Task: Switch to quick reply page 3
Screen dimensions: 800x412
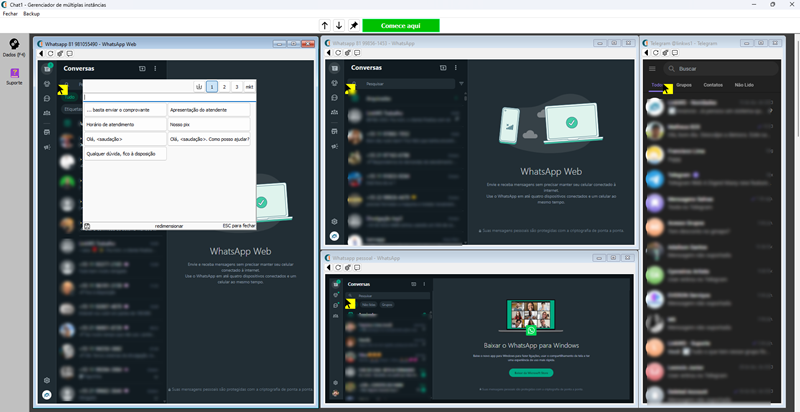Action: tap(237, 88)
